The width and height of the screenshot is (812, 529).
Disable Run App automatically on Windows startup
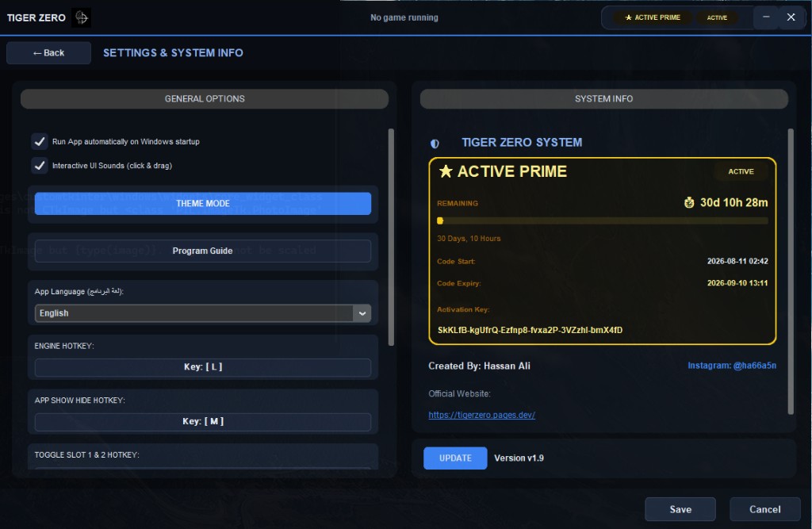(40, 141)
